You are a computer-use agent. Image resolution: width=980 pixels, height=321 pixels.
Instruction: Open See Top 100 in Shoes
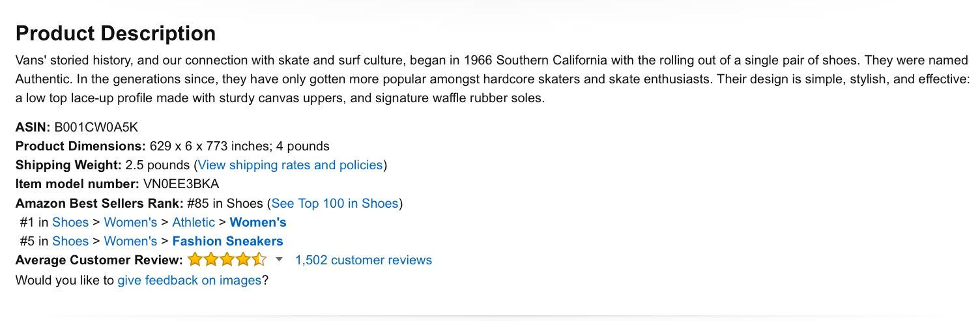click(x=334, y=203)
